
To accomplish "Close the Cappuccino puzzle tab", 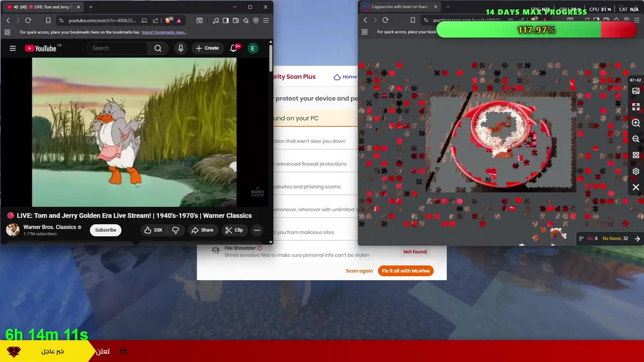I will coord(435,7).
